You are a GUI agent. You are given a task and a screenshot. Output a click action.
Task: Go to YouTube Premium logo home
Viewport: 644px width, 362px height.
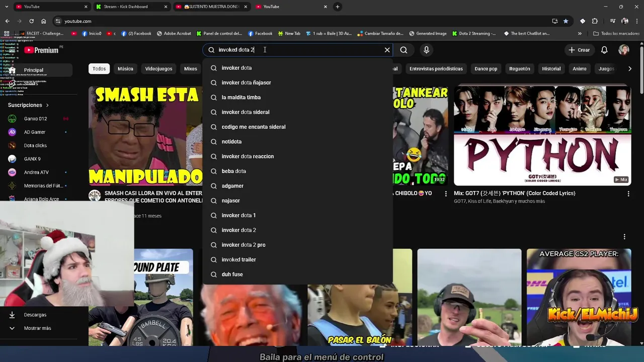(x=41, y=50)
